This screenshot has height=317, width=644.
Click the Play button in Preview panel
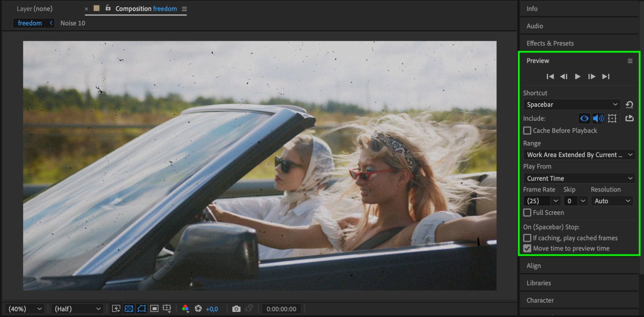[578, 77]
